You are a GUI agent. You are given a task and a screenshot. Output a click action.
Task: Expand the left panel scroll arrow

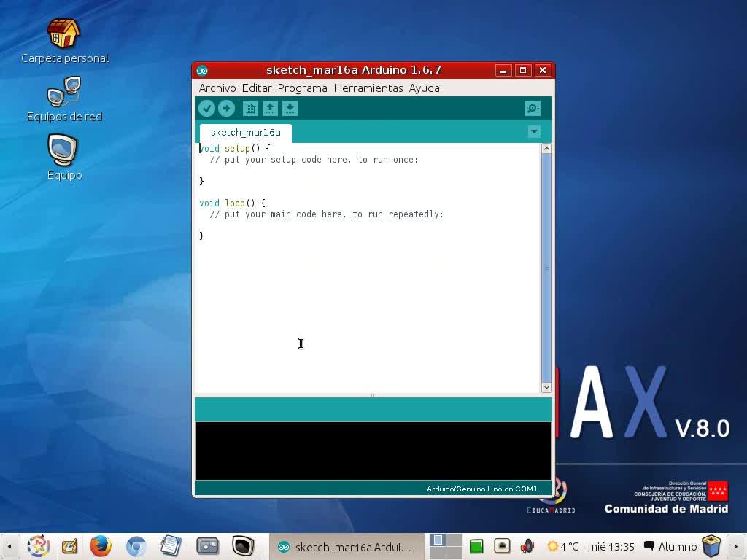click(9, 547)
